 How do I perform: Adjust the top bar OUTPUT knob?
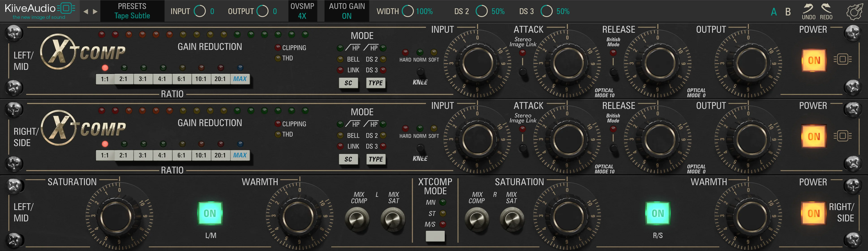262,11
